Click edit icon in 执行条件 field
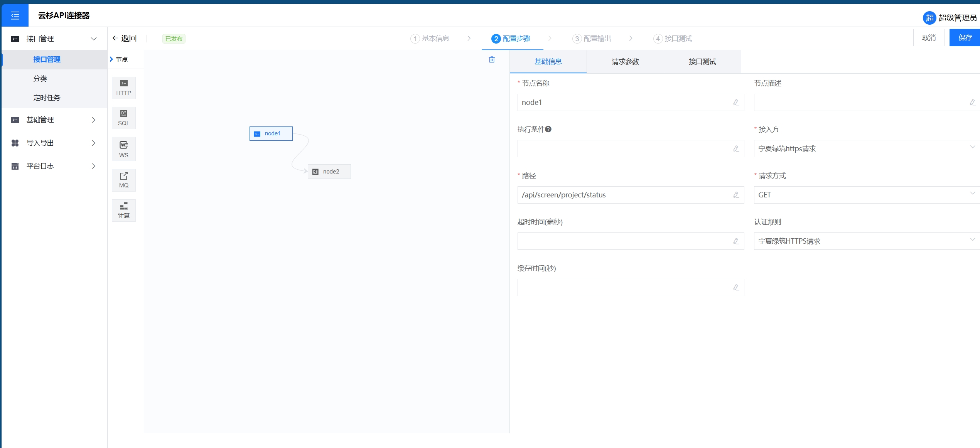Viewport: 980px width, 448px height. click(736, 149)
